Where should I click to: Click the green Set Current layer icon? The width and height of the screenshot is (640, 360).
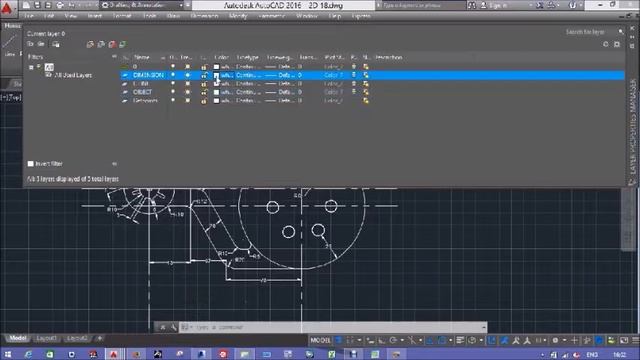tap(122, 44)
